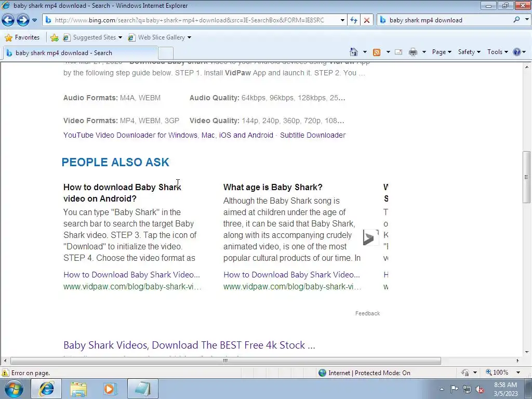The height and width of the screenshot is (399, 532).
Task: Advance People Also Ask carousel with arrow
Action: [x=370, y=237]
